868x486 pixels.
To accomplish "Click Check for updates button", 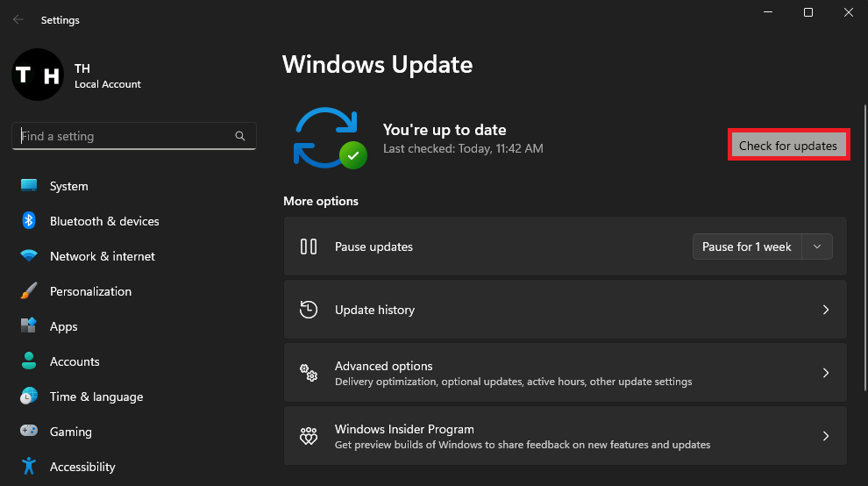I will click(x=788, y=146).
